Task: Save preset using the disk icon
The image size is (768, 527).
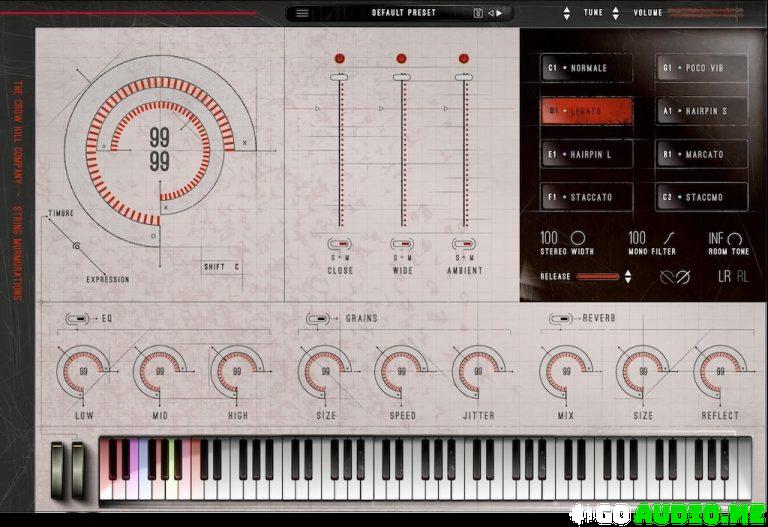Action: coord(478,13)
